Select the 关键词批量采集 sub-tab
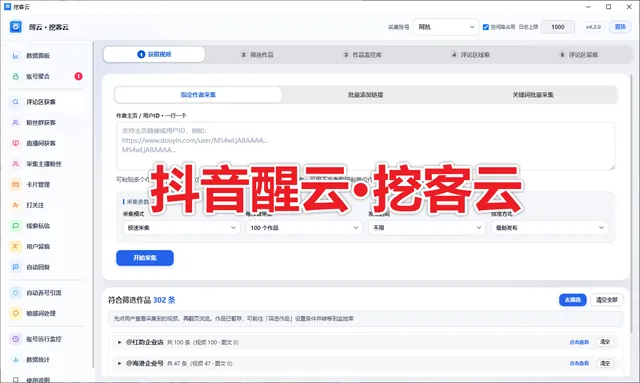The width and height of the screenshot is (640, 383). coord(533,95)
